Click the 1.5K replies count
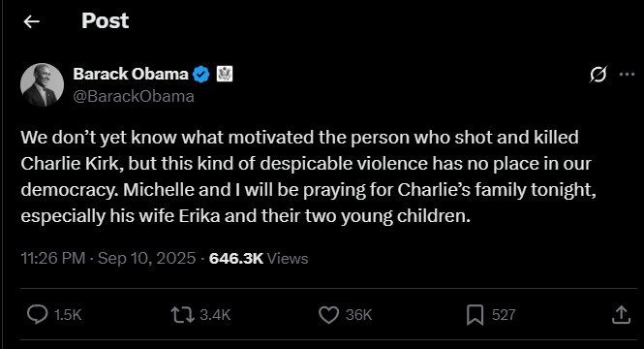This screenshot has width=644, height=349. pyautogui.click(x=68, y=315)
